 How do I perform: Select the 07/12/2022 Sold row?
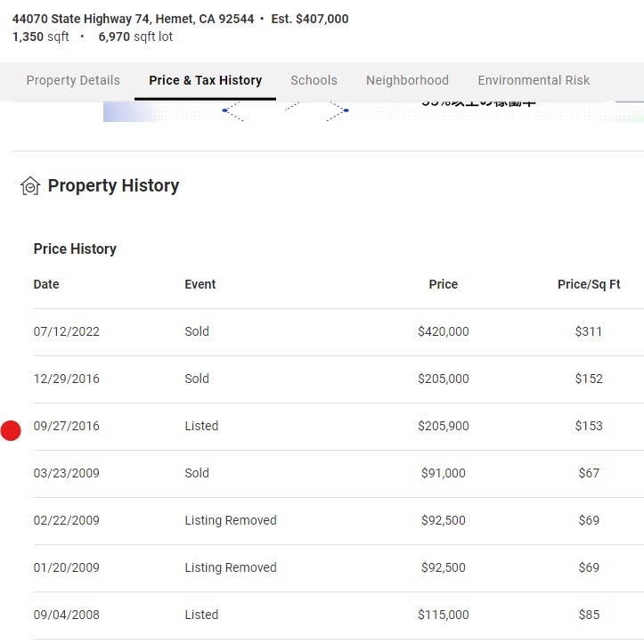(x=338, y=332)
